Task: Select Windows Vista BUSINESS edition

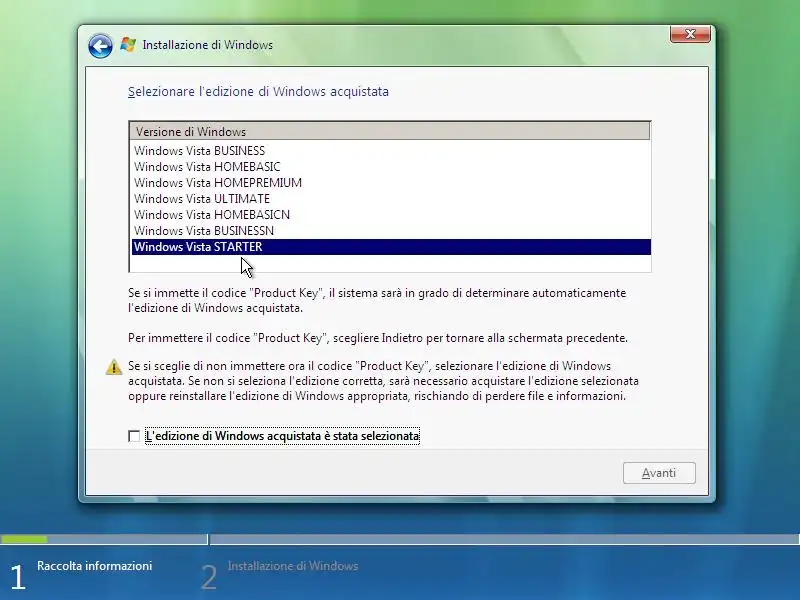Action: click(x=391, y=151)
